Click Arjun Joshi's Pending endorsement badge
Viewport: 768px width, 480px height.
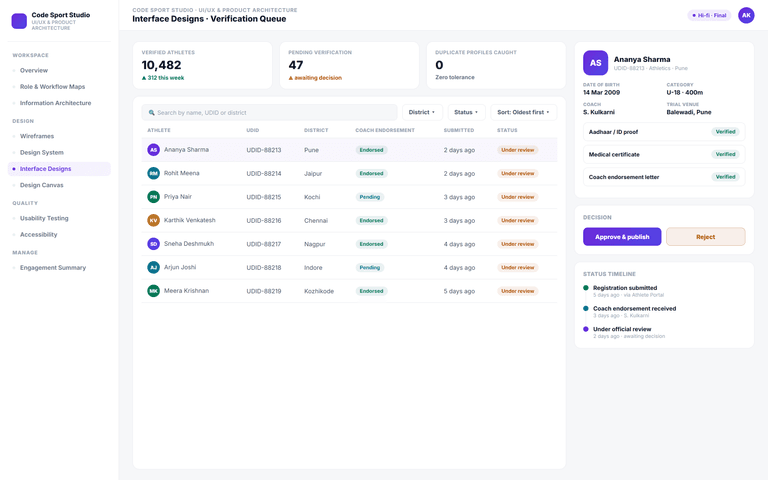point(370,267)
